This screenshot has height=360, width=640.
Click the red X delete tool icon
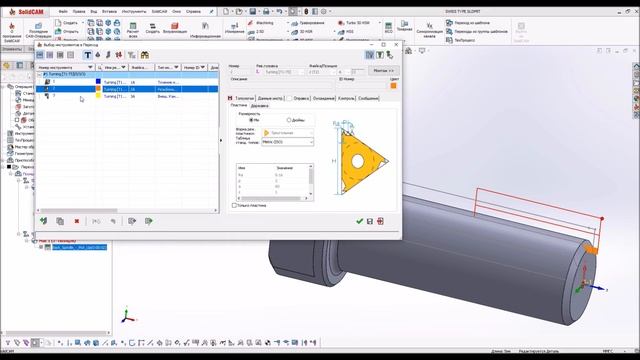point(77,221)
